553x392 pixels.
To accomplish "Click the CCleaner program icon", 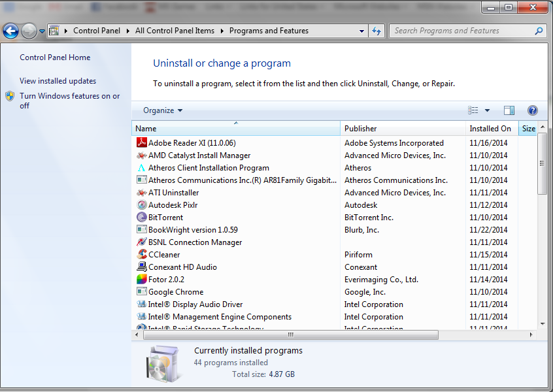I will click(x=141, y=254).
